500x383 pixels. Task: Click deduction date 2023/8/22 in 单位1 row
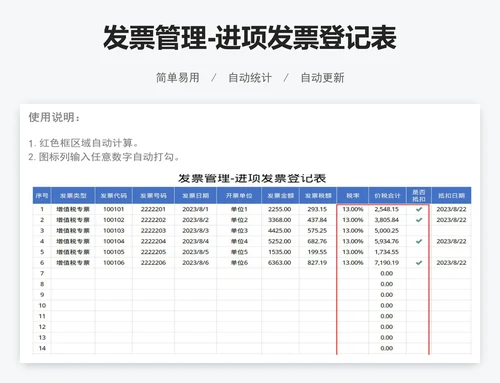pyautogui.click(x=451, y=209)
